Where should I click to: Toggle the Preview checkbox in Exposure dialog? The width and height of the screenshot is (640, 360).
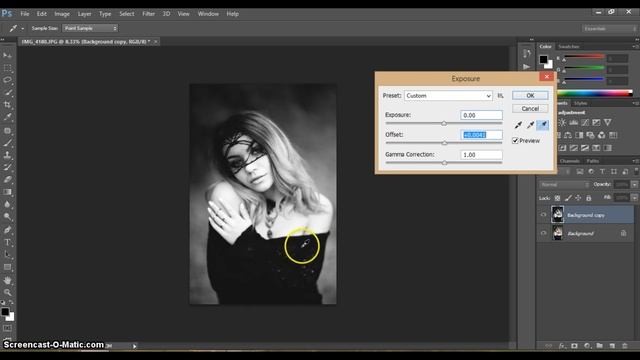coord(515,140)
